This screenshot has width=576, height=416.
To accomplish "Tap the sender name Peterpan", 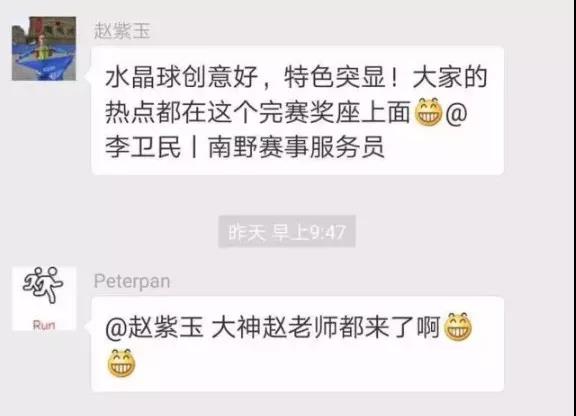I will pyautogui.click(x=132, y=281).
